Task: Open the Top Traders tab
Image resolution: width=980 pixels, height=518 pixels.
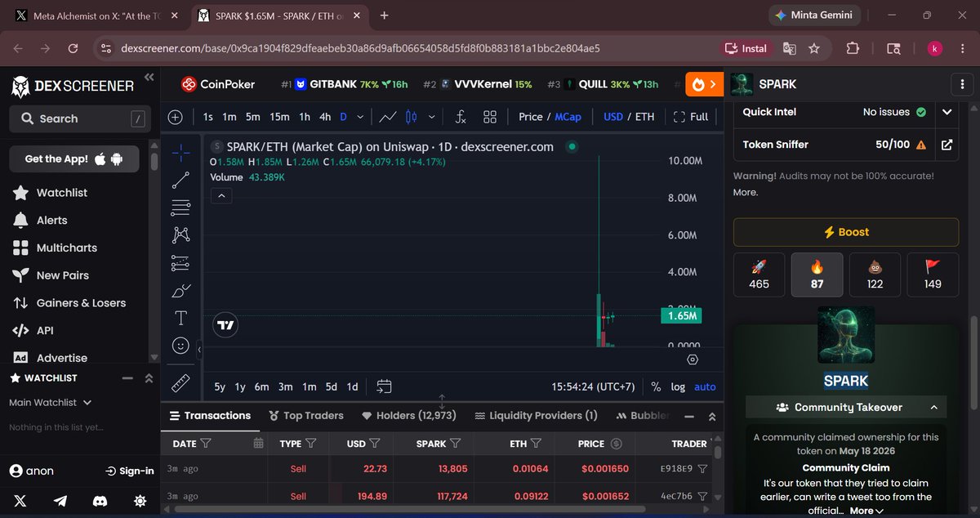Action: (x=306, y=415)
